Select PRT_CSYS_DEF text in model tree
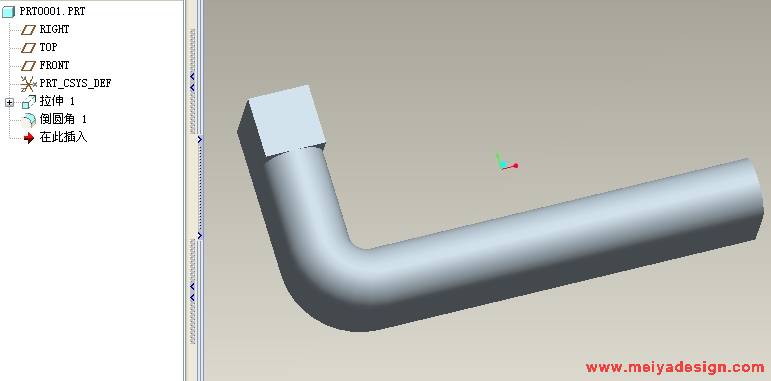This screenshot has height=381, width=771. point(75,84)
